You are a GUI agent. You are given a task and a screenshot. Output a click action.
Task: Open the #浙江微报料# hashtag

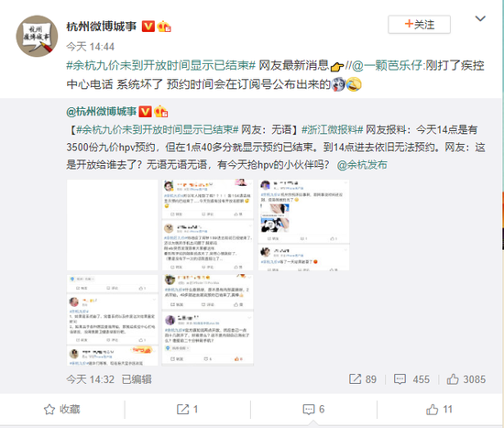[x=332, y=129]
